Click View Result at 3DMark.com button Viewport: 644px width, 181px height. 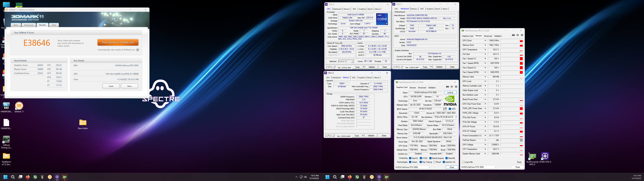118,42
